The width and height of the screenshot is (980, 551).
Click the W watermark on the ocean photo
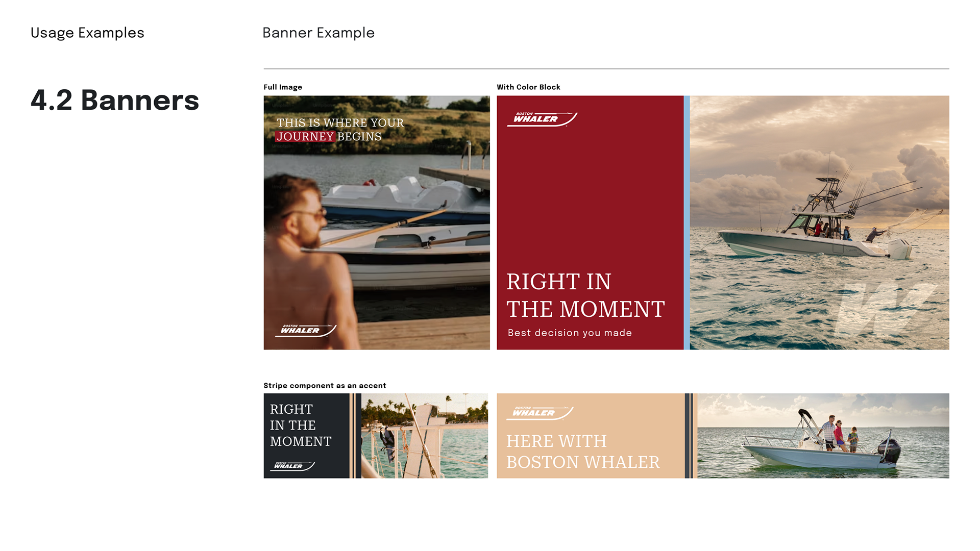(x=886, y=307)
